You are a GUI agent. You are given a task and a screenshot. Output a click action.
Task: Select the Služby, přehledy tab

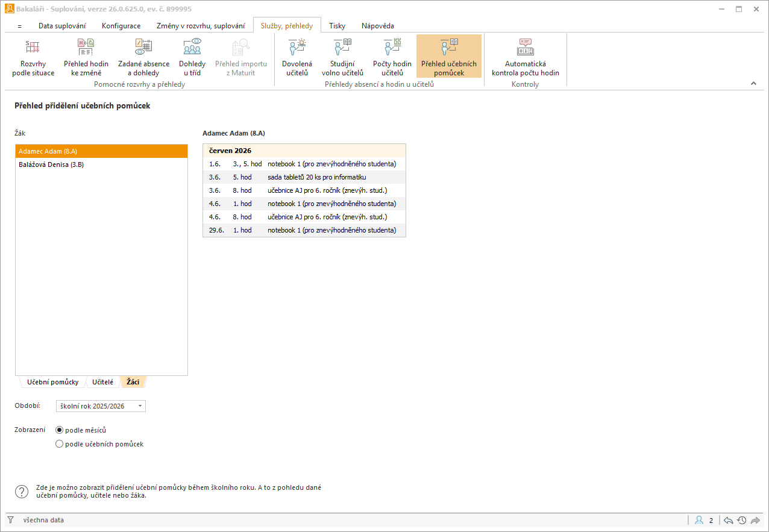[287, 26]
